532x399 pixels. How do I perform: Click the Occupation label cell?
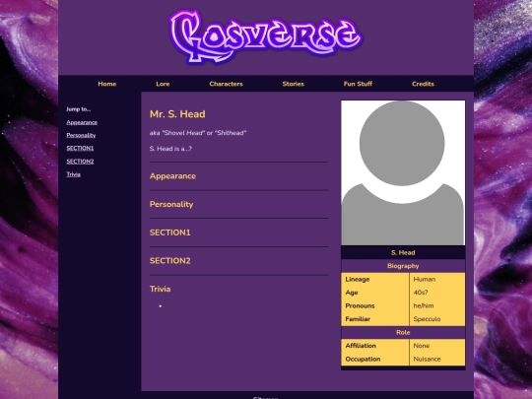375,359
